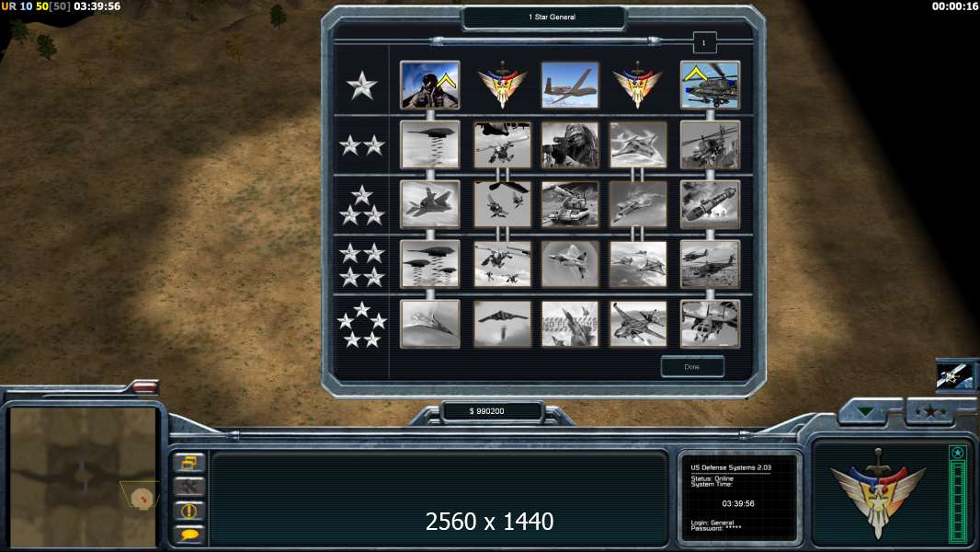Select the ghillie-suit sniper promotion icon

point(569,145)
